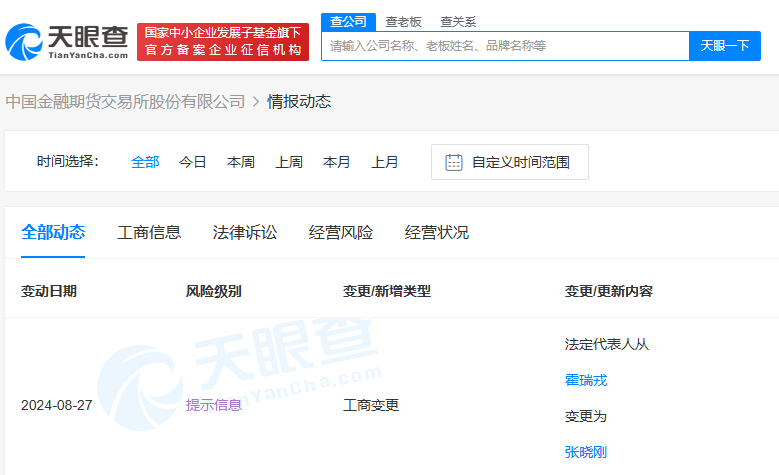Viewport: 779px width, 475px height.
Task: Select the 变更为 text
Action: click(x=586, y=416)
